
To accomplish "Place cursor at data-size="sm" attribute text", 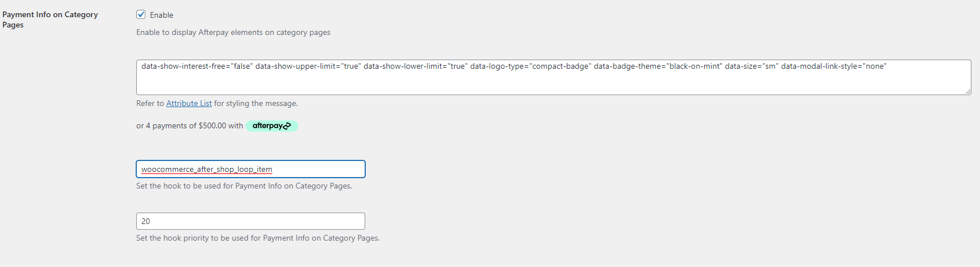I will coord(751,66).
